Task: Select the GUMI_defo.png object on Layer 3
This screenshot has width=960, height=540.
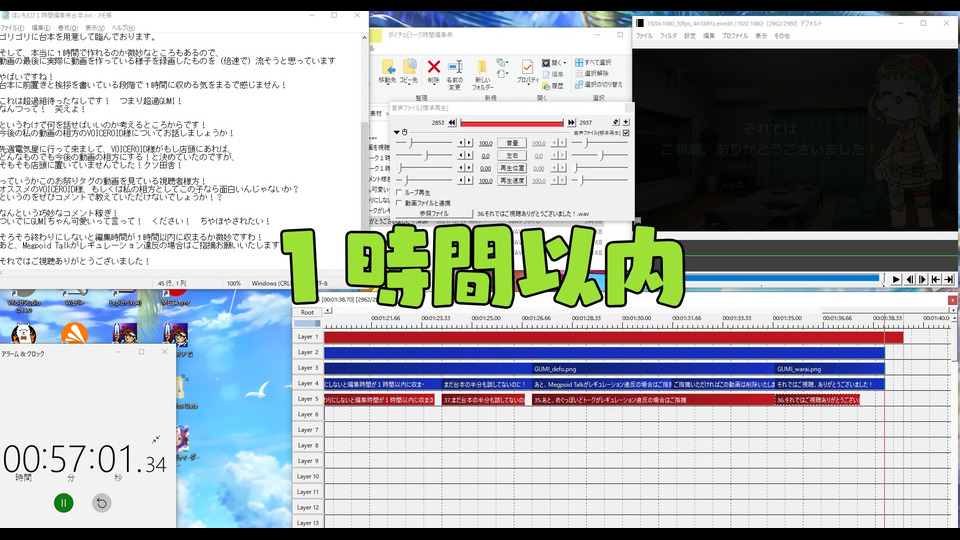Action: 653,369
